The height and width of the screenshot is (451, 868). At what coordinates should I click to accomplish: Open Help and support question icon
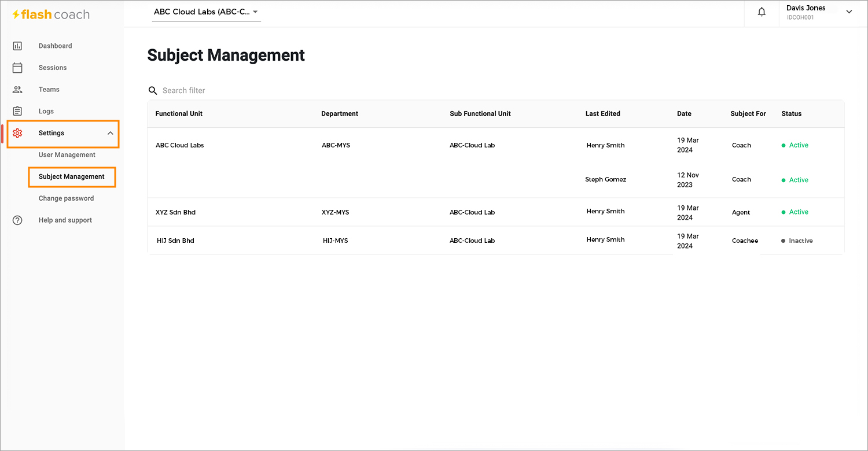[17, 220]
